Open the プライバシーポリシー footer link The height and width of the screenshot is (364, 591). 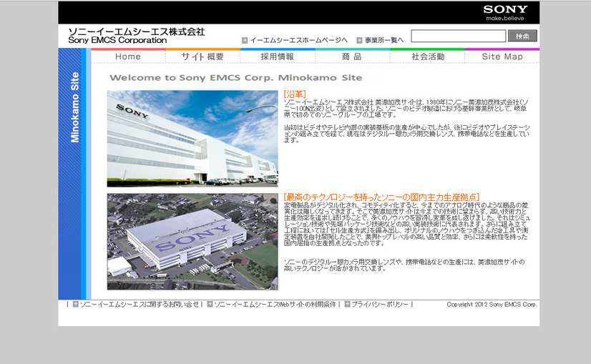pyautogui.click(x=379, y=304)
